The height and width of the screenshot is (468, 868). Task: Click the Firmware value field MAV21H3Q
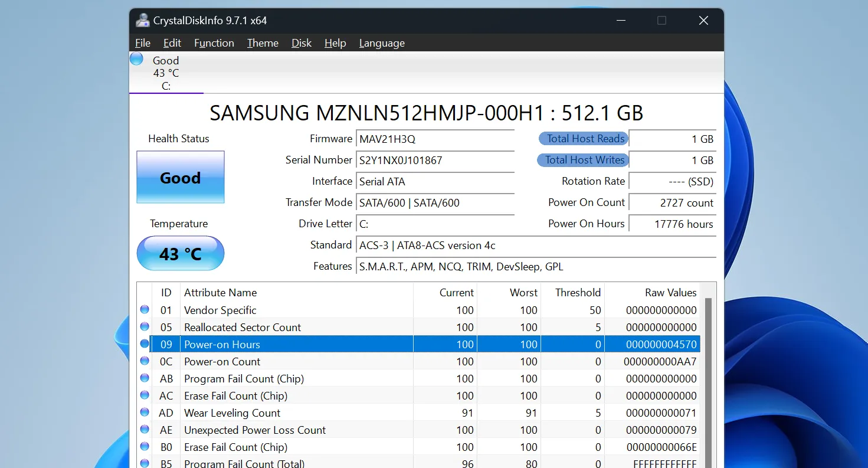point(435,139)
